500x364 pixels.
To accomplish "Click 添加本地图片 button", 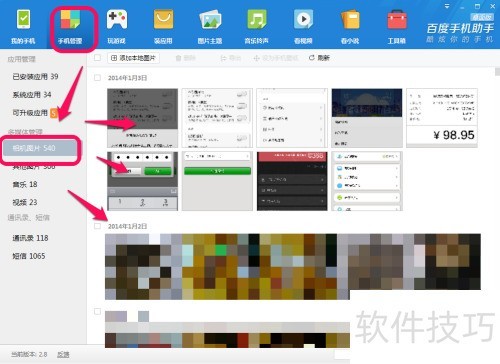I will point(133,58).
